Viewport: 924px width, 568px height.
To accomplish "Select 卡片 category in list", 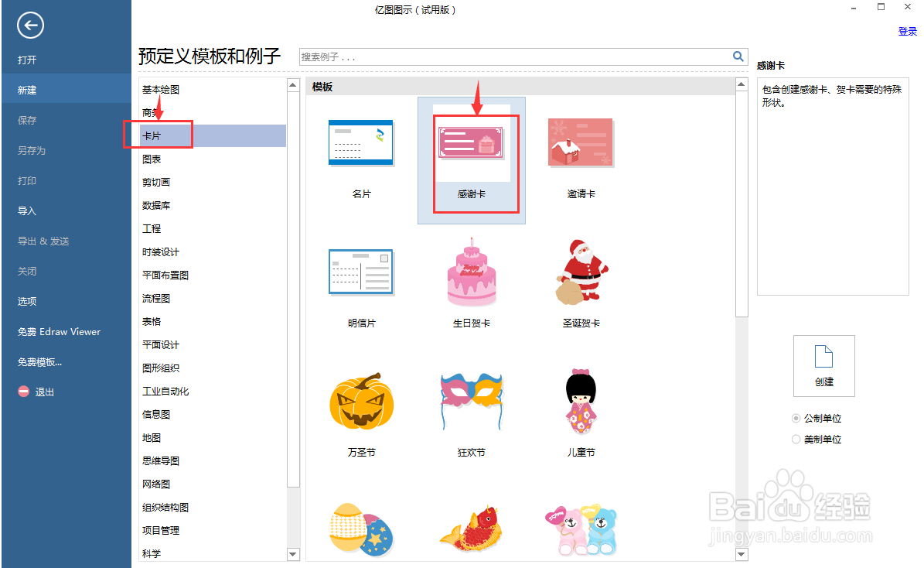I will click(x=213, y=135).
